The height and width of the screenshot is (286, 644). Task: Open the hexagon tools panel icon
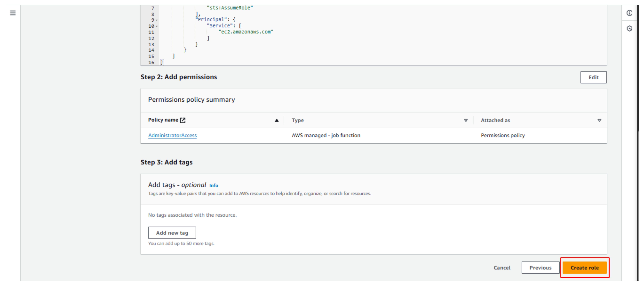629,28
